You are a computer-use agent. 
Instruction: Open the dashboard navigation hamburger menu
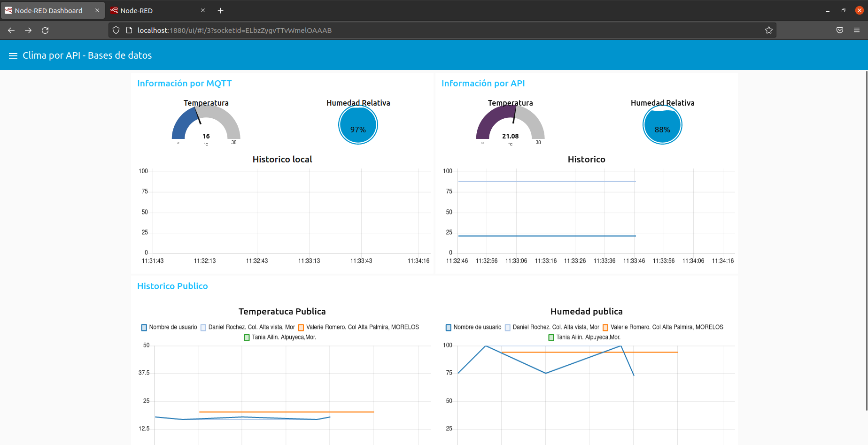pos(14,55)
